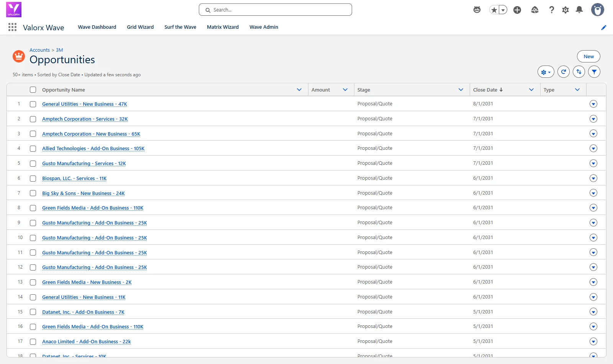Click into the global Search field
The height and width of the screenshot is (364, 613).
pos(275,10)
